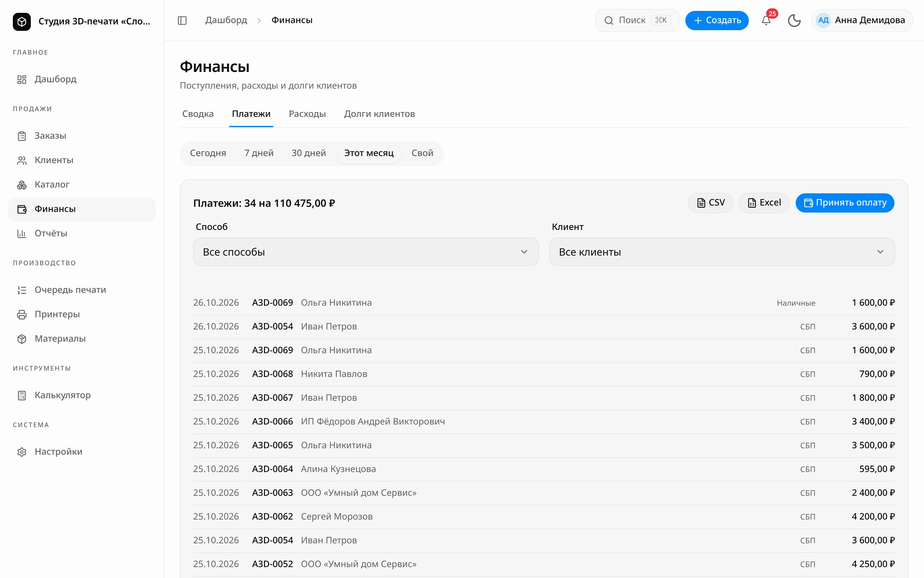Click client Сергей Морозов in A3D-0062 row
Screen dimensions: 924x578
(337, 516)
